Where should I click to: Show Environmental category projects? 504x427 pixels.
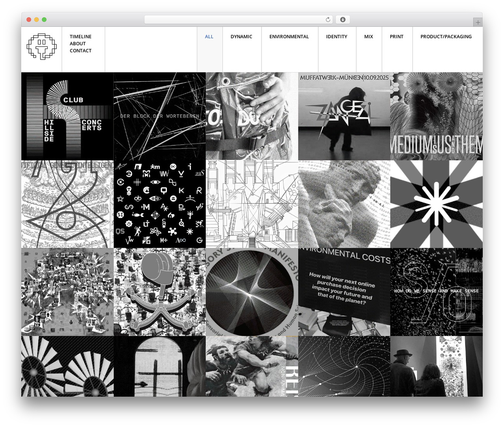click(289, 37)
